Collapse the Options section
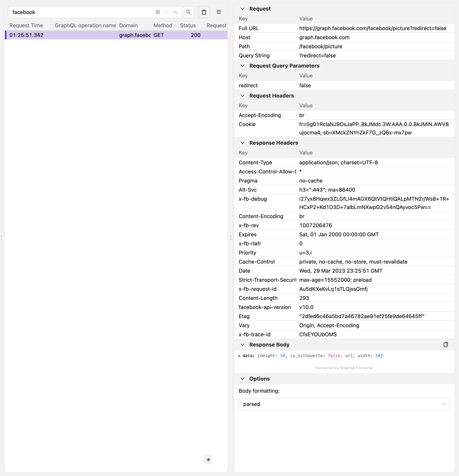Screen dimensions: 459x476 [243, 379]
